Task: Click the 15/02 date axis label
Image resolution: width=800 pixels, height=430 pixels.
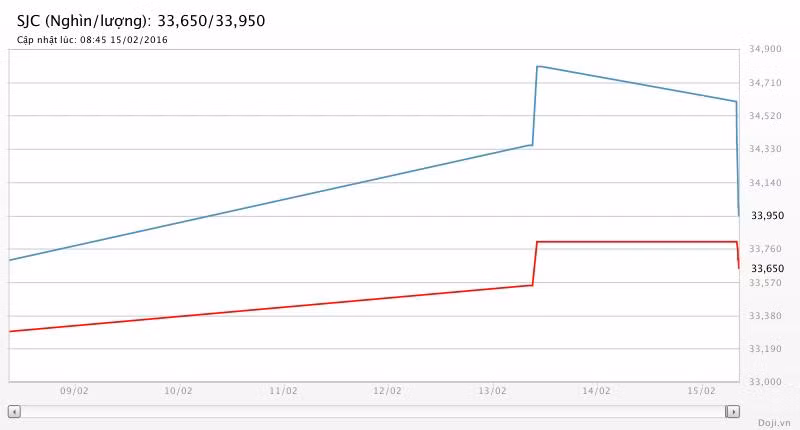Action: (x=702, y=391)
